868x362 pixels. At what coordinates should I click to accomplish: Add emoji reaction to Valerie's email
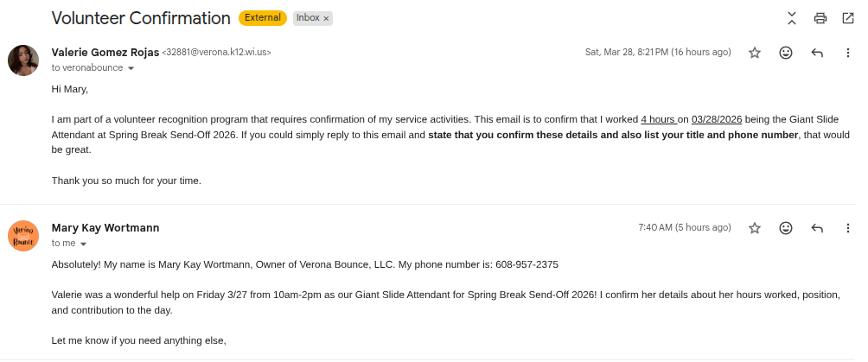point(785,53)
